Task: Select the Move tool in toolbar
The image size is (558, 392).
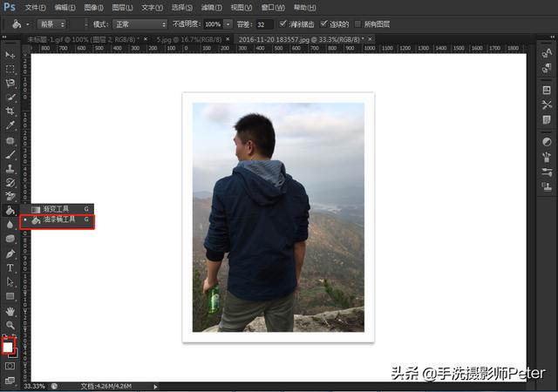Action: (x=10, y=55)
